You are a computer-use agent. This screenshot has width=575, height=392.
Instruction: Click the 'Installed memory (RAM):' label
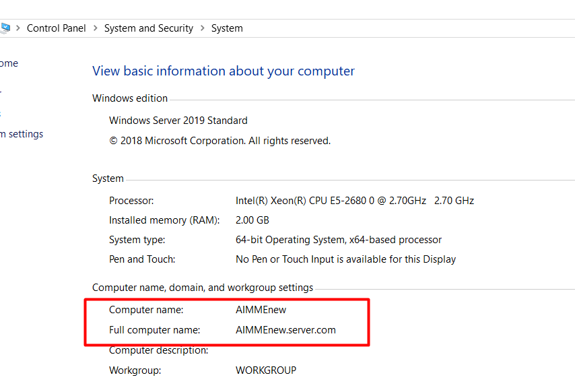tap(164, 220)
